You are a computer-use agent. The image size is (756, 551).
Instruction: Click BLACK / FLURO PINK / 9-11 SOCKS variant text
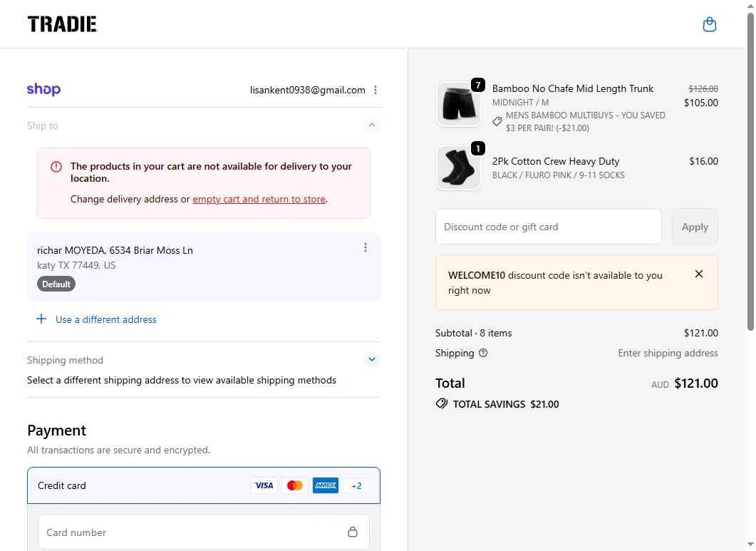click(x=559, y=175)
